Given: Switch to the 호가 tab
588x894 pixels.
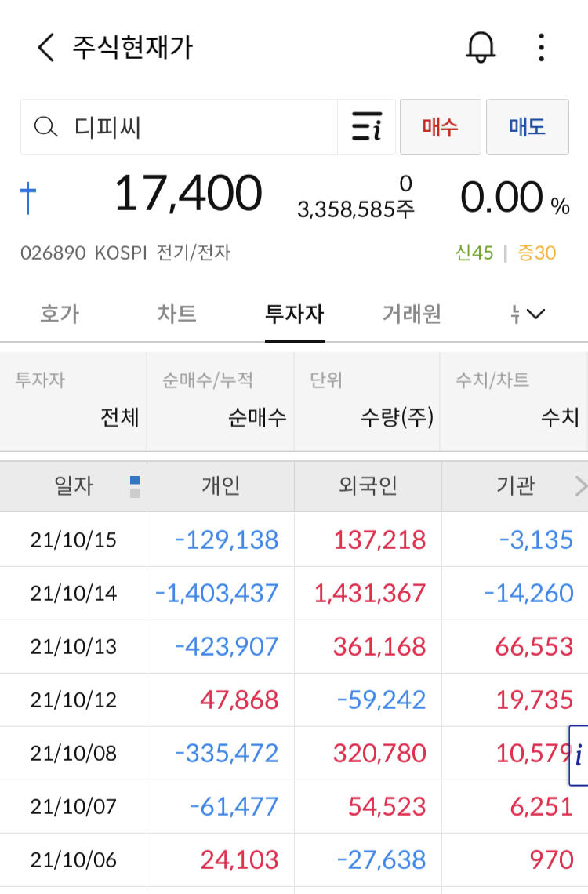Looking at the screenshot, I should point(60,314).
